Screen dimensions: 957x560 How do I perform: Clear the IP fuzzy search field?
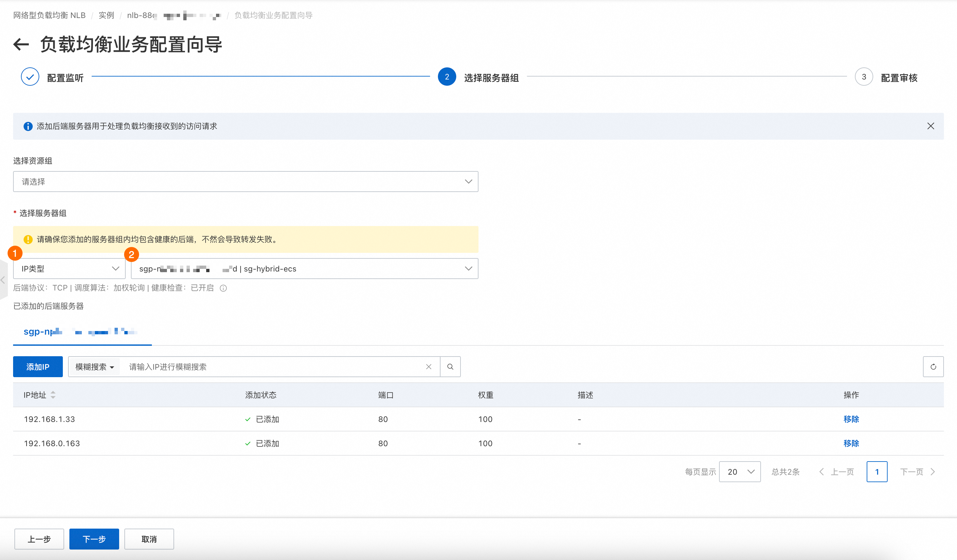click(x=428, y=367)
